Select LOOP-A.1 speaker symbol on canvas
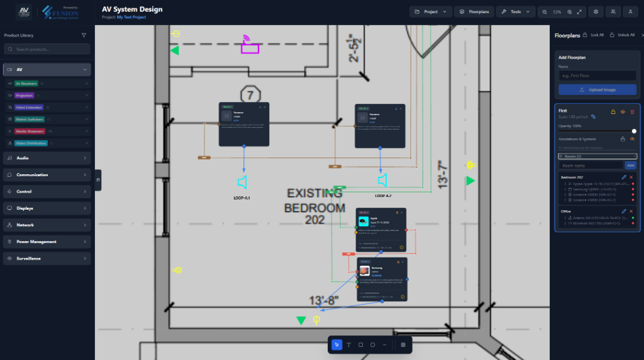This screenshot has width=644, height=360. point(242,183)
